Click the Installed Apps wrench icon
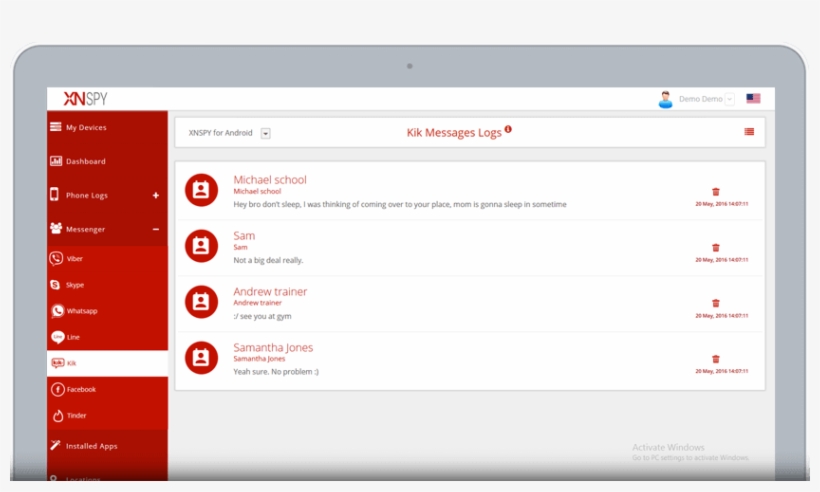 pos(55,445)
